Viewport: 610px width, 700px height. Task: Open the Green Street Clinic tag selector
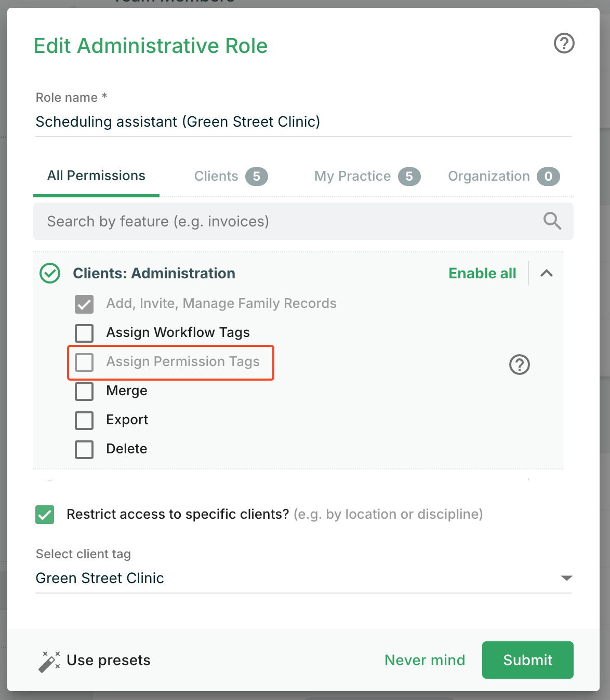tap(303, 578)
